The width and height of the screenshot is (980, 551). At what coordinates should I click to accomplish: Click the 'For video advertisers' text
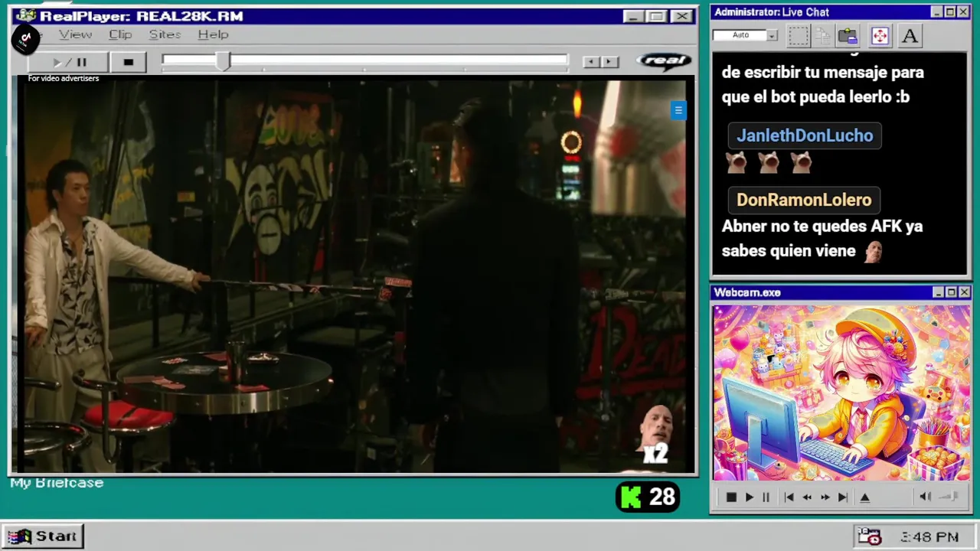(64, 78)
